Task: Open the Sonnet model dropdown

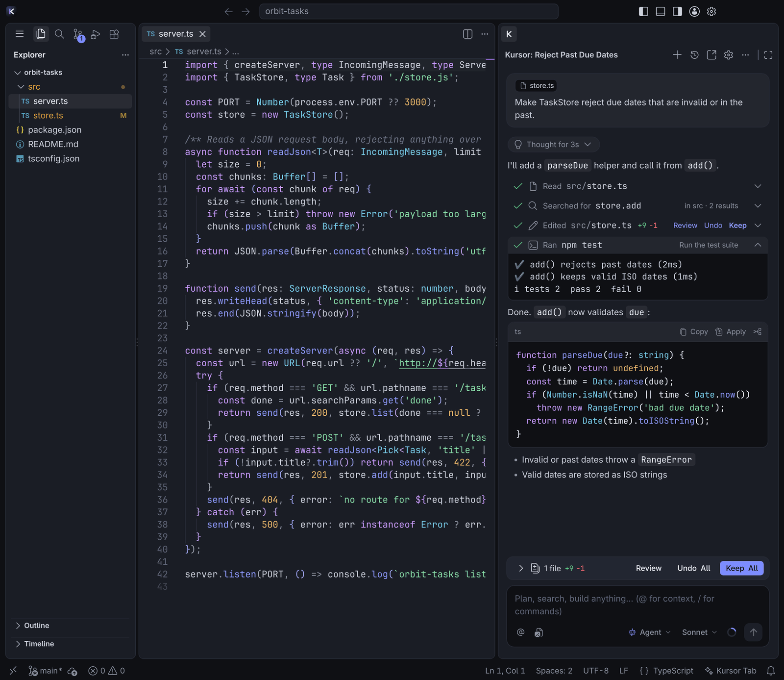Action: [699, 632]
